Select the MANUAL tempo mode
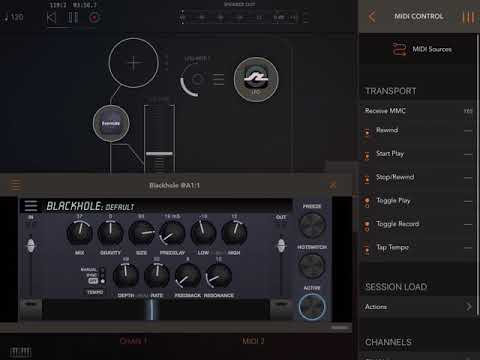The image size is (480, 360). click(x=89, y=269)
